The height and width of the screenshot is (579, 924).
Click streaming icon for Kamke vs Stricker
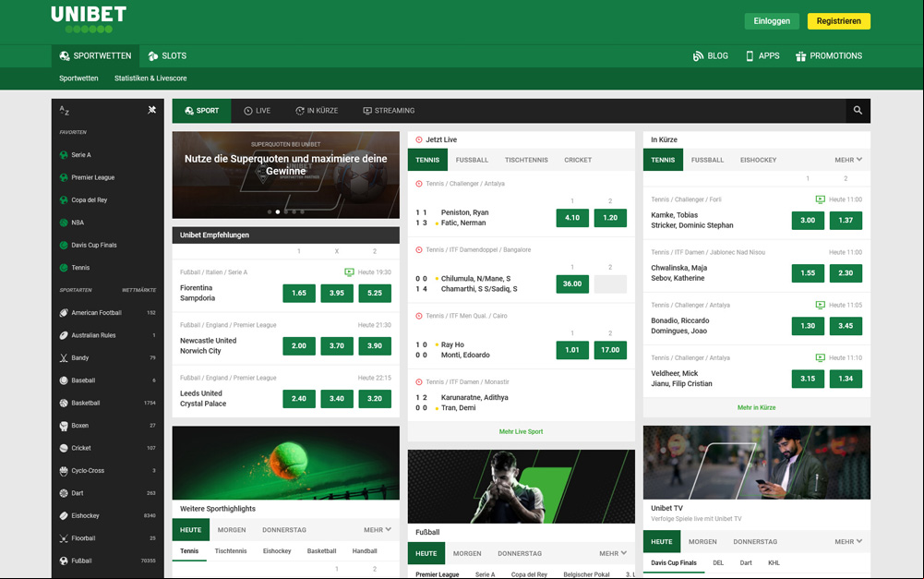click(821, 199)
